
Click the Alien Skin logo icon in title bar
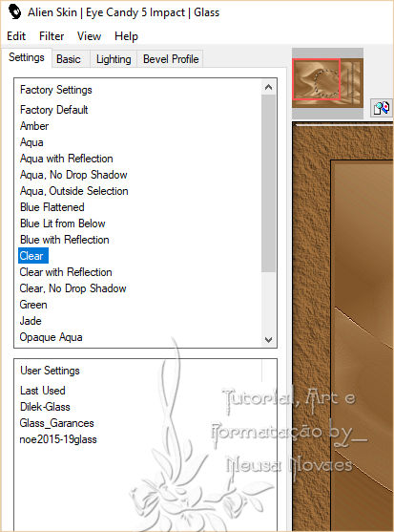[14, 12]
